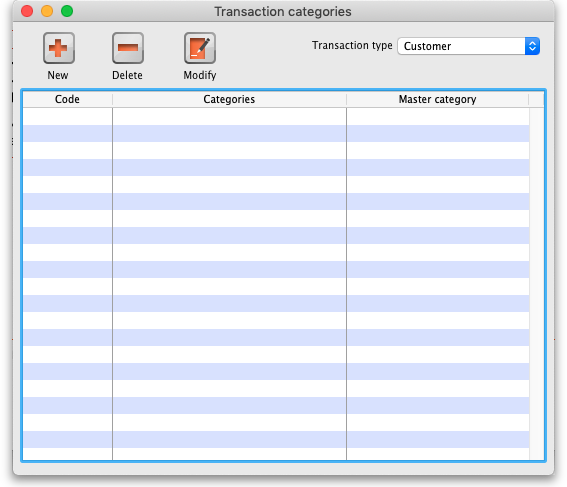Click the Delete minus icon

[x=128, y=48]
